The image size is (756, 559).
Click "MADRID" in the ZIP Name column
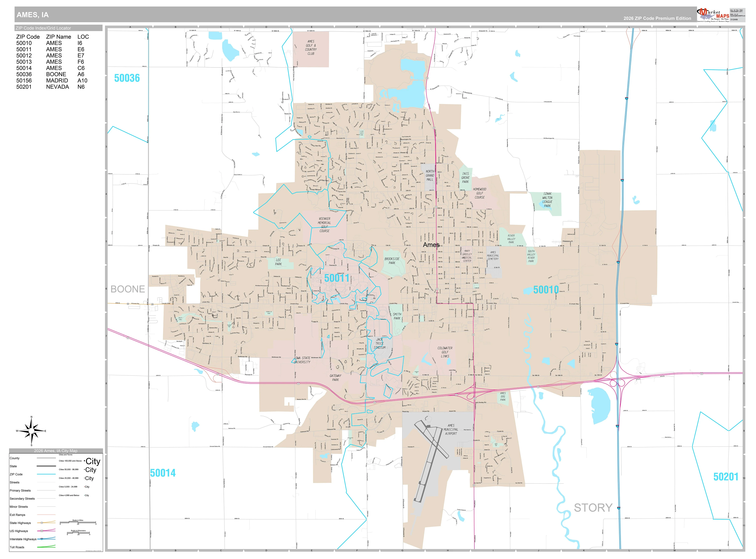tap(57, 81)
